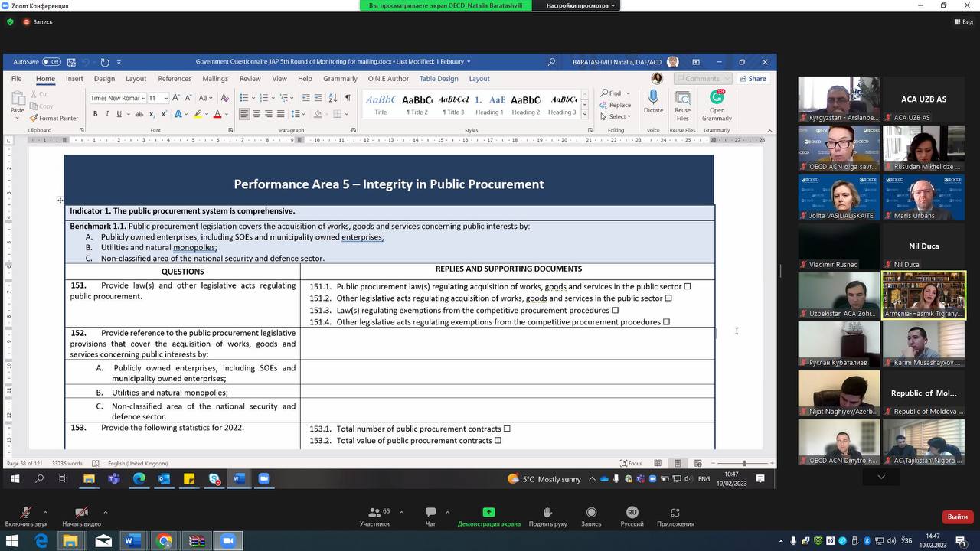This screenshot has height=551, width=980.
Task: Expand the font size dropdown
Action: click(165, 98)
